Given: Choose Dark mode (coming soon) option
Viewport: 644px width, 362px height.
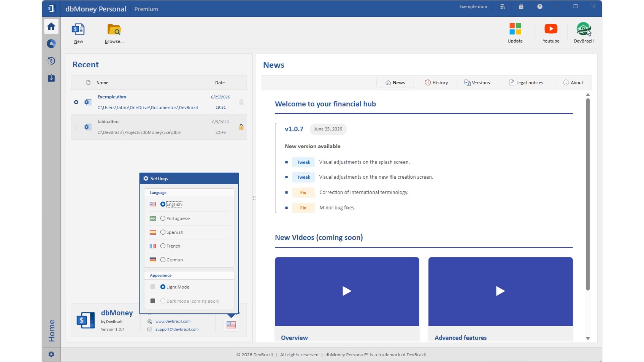Looking at the screenshot, I should tap(190, 301).
